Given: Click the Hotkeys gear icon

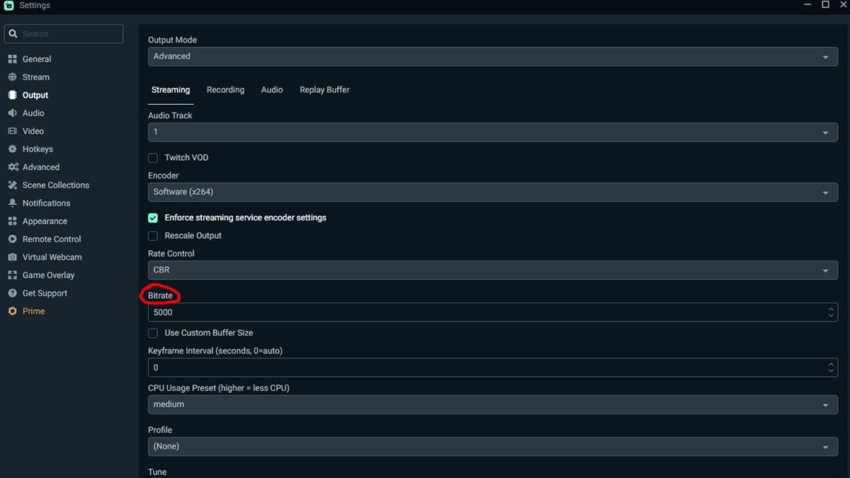Looking at the screenshot, I should click(x=12, y=148).
